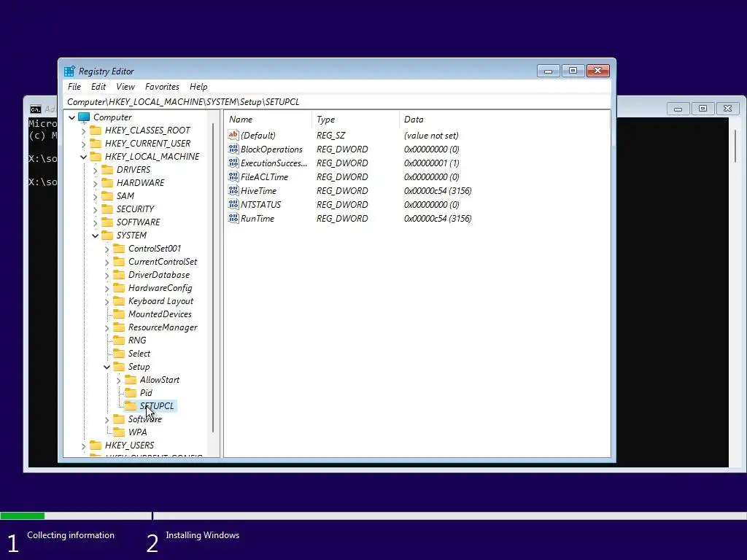Image resolution: width=747 pixels, height=560 pixels.
Task: Click the DWORD icon beside RunTime
Action: coord(233,218)
